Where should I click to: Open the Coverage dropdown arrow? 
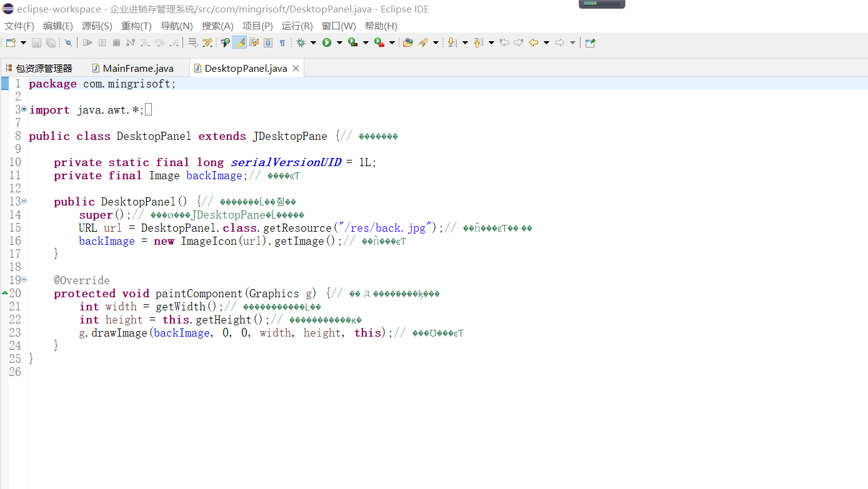366,42
